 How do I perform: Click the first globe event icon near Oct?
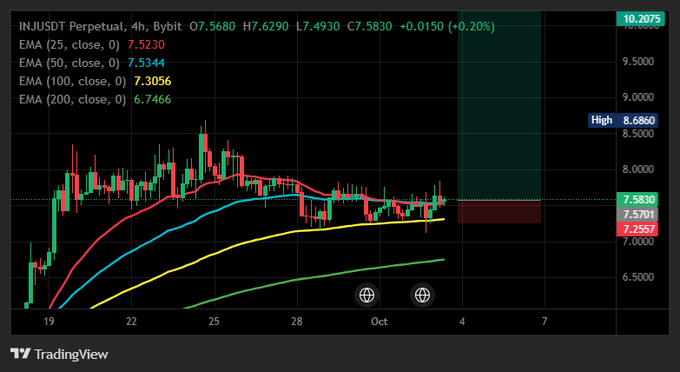(x=367, y=295)
